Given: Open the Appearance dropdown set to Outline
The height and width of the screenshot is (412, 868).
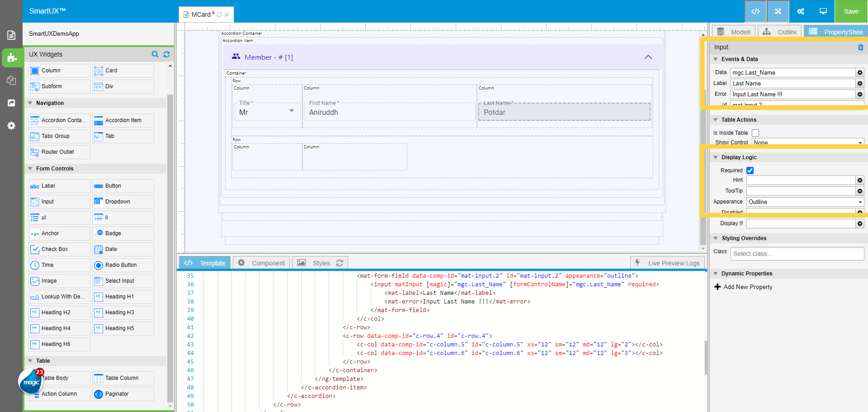Looking at the screenshot, I should (x=805, y=202).
